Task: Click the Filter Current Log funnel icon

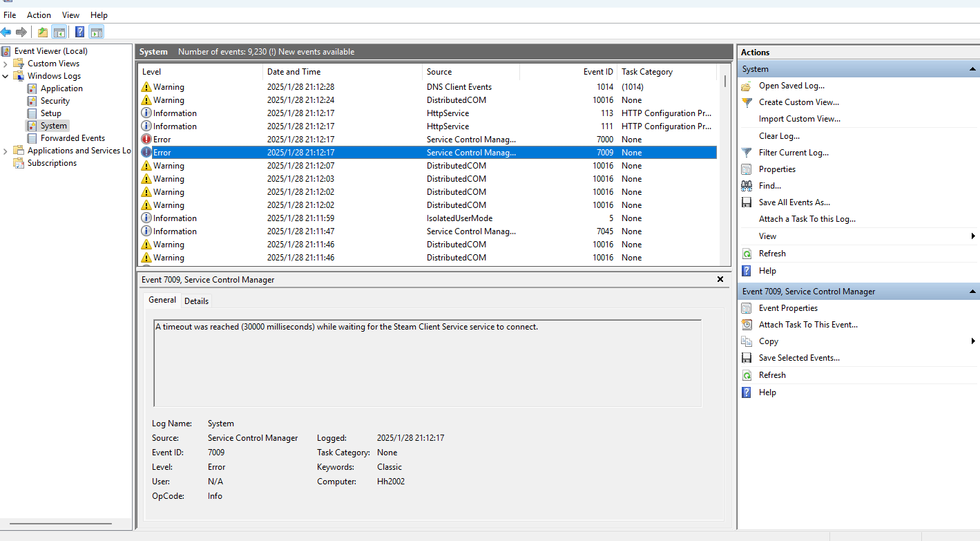Action: tap(747, 153)
